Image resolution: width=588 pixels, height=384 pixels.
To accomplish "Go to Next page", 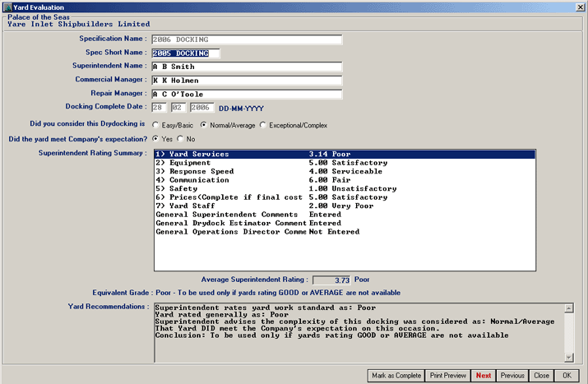I will [484, 375].
